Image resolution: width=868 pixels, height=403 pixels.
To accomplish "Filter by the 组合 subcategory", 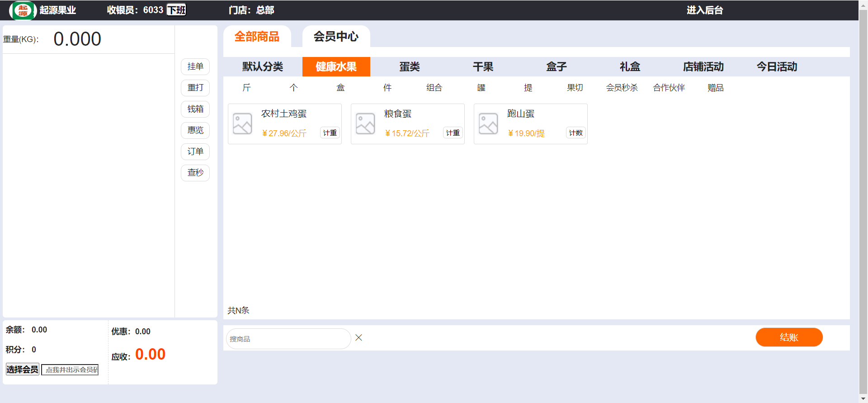I will [434, 87].
